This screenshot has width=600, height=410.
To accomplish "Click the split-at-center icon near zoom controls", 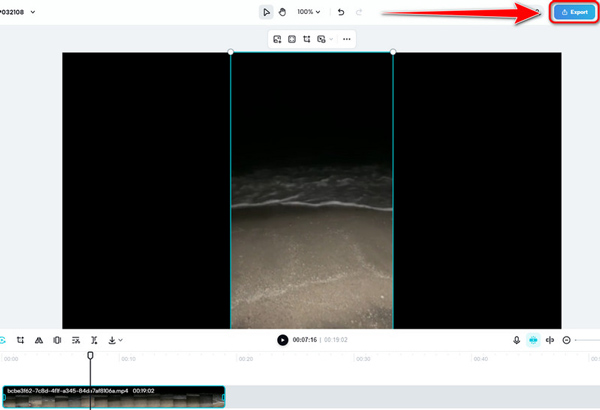I will pyautogui.click(x=550, y=340).
